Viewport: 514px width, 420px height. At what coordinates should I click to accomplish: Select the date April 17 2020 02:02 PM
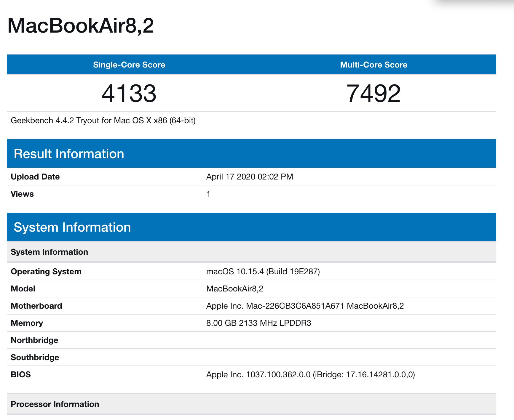point(250,177)
